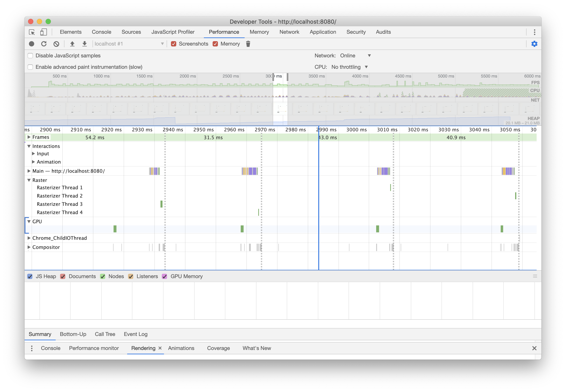Viewport: 566px width, 392px height.
Task: Open the Sources tab
Action: pyautogui.click(x=131, y=32)
